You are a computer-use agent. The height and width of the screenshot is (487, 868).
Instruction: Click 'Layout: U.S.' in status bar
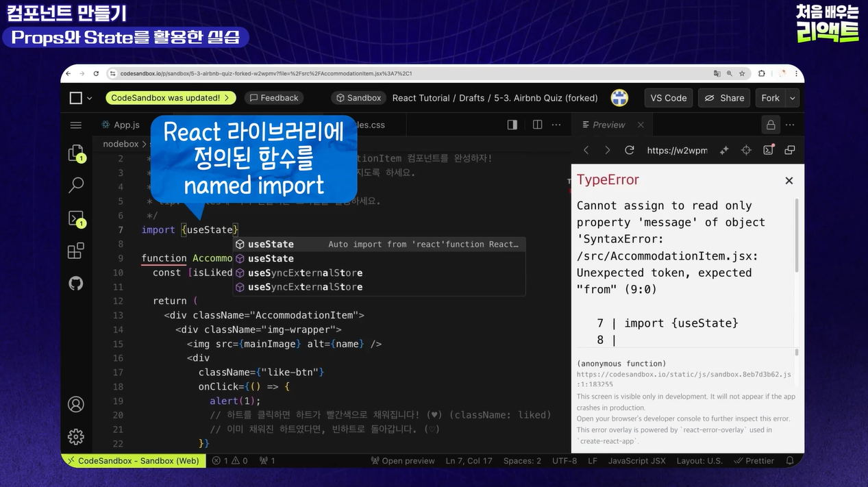[699, 461]
